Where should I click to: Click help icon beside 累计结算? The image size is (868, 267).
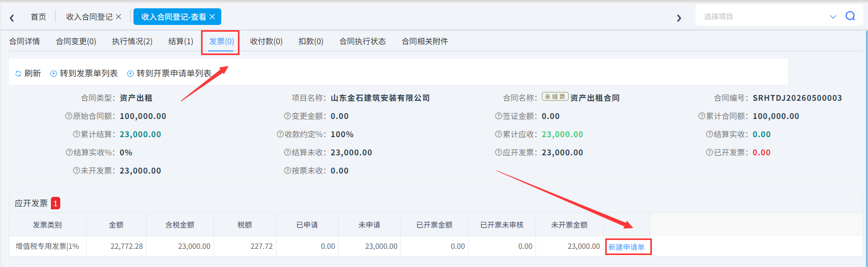76,135
